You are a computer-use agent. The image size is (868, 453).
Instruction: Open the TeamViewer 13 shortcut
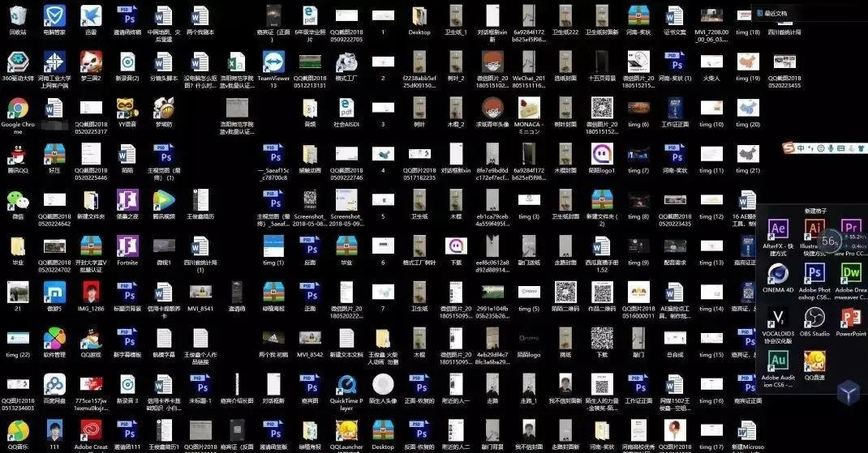click(273, 62)
